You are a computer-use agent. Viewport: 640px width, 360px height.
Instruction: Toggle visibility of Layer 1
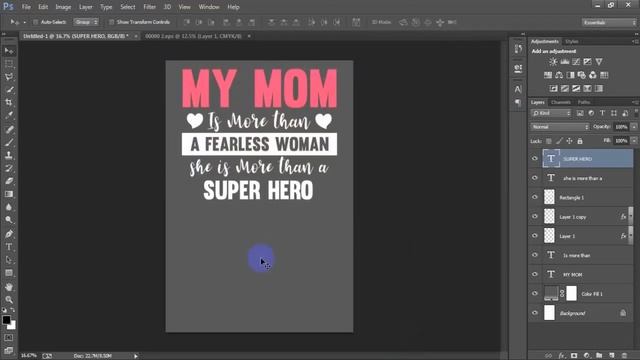click(x=535, y=236)
